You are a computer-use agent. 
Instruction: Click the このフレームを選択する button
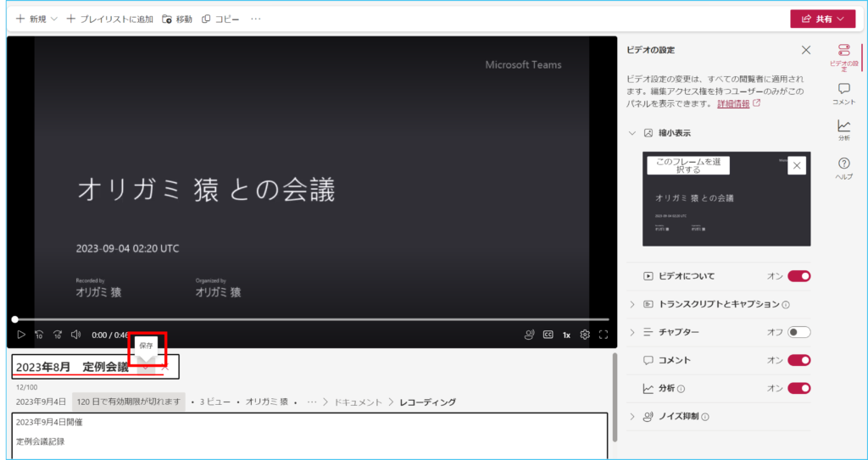tap(688, 165)
